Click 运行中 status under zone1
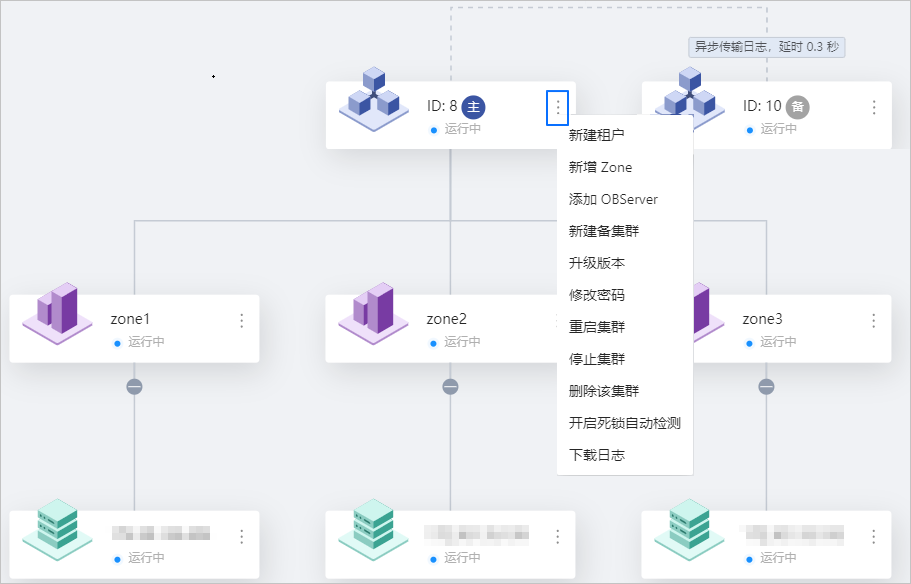Image resolution: width=911 pixels, height=584 pixels. coord(146,342)
